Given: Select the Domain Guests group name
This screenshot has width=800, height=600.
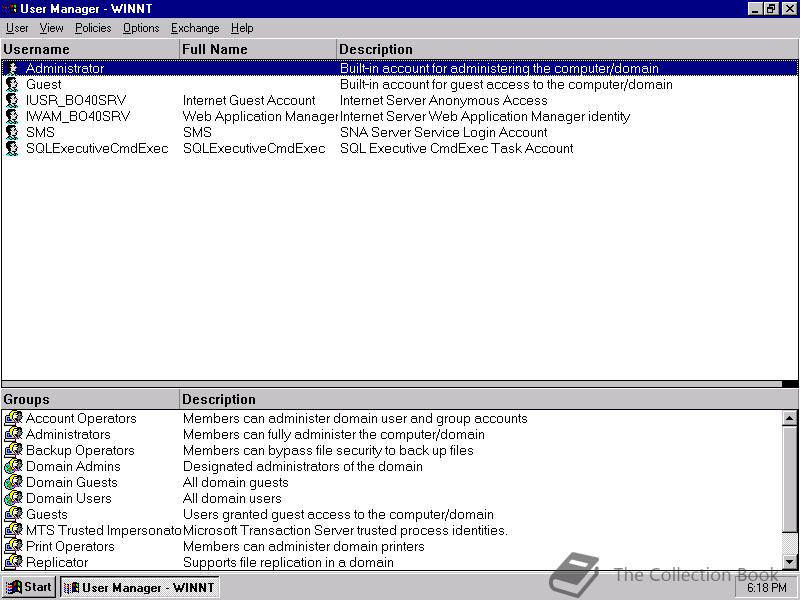Looking at the screenshot, I should click(71, 482).
